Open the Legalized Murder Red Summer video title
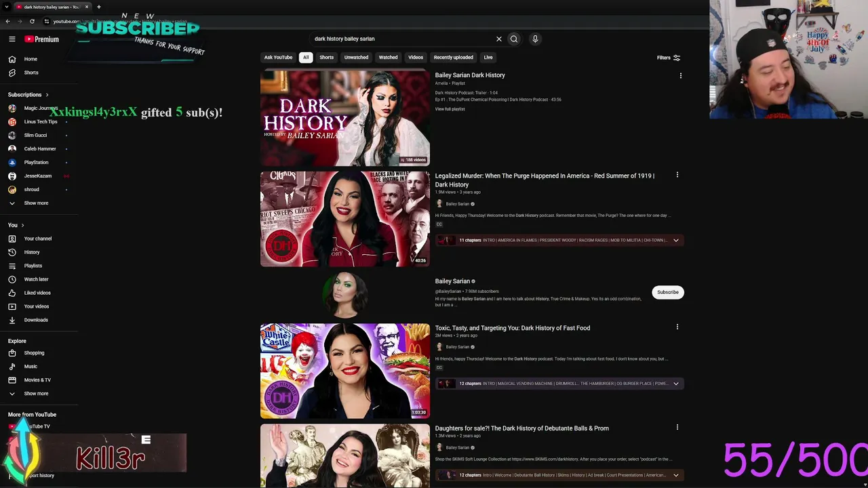This screenshot has height=488, width=868. pos(545,180)
